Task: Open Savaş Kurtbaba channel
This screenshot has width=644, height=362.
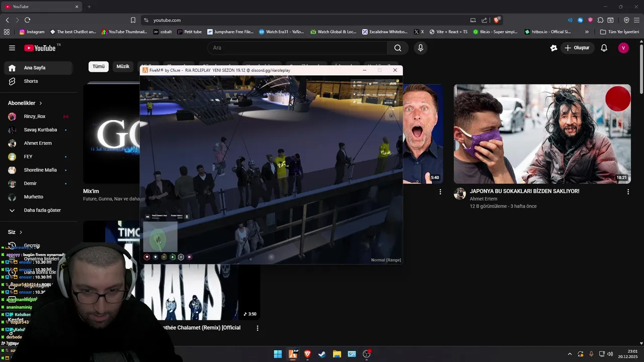Action: coord(38,130)
